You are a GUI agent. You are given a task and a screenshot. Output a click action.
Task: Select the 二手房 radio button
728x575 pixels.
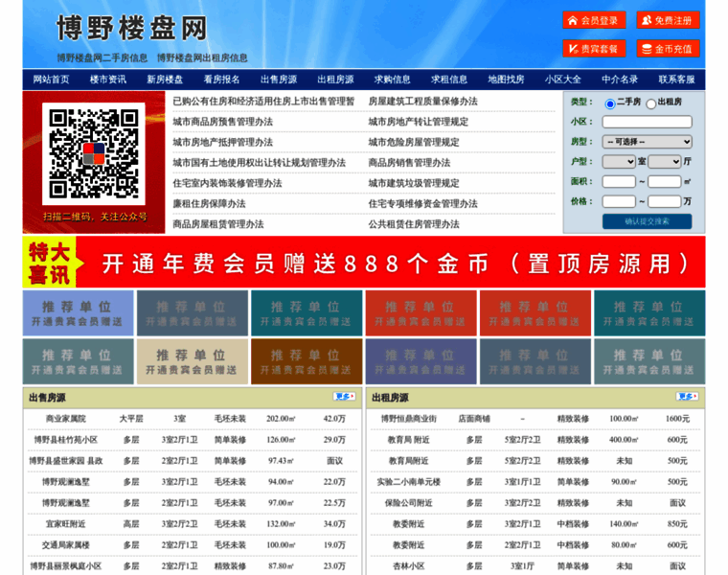[609, 103]
